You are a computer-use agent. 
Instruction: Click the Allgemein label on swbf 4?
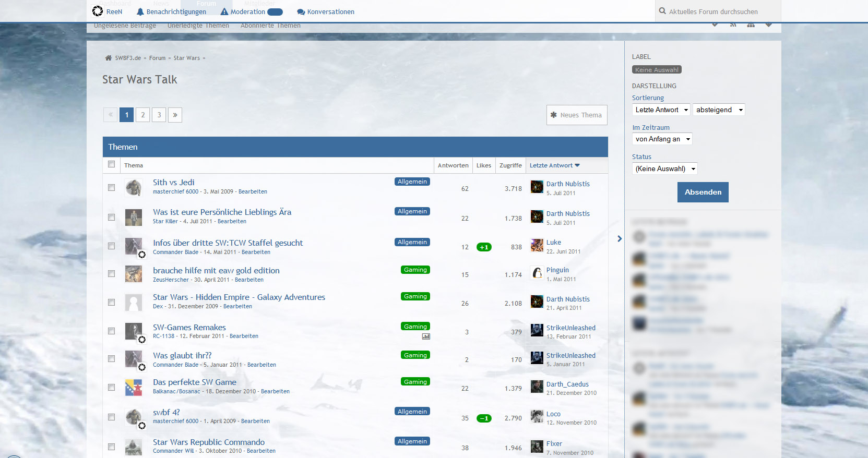[x=412, y=412]
